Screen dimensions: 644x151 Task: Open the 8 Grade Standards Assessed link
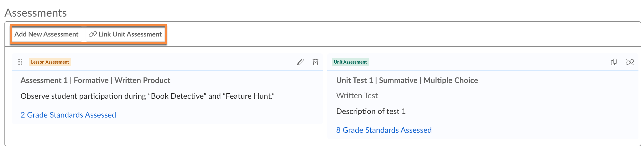(384, 130)
